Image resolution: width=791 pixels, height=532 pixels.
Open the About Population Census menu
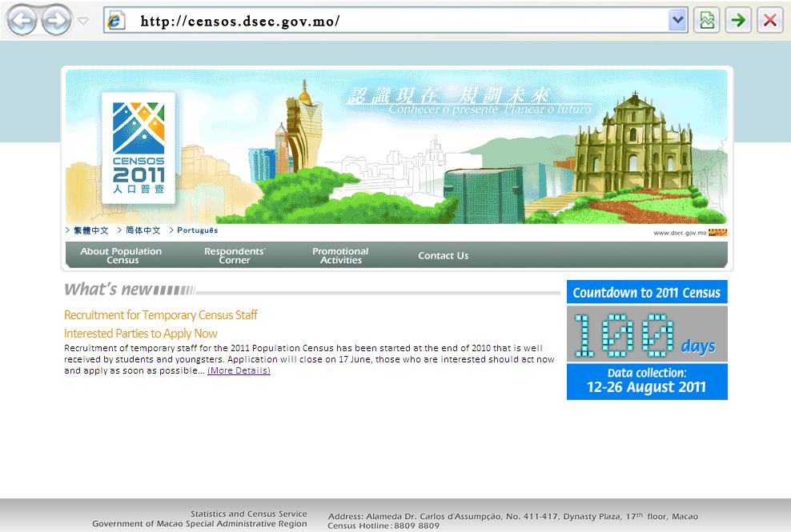pos(121,256)
